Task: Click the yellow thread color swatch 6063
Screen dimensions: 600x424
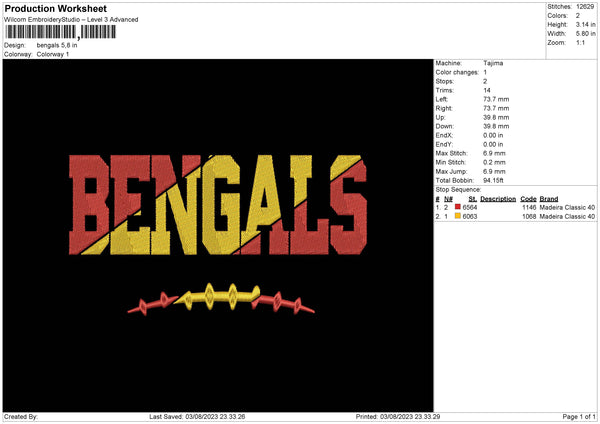Action: 458,216
